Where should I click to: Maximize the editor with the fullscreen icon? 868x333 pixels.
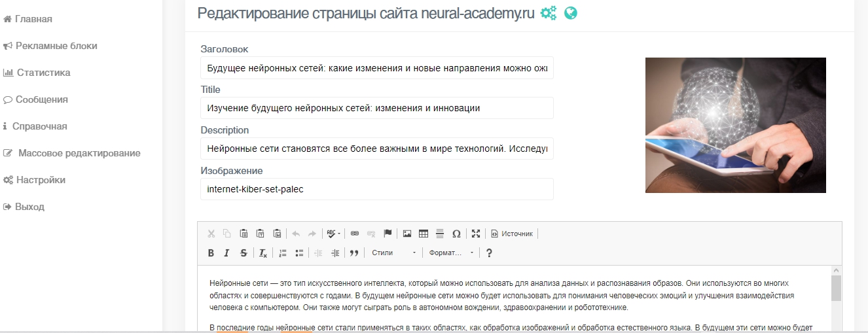(x=476, y=234)
